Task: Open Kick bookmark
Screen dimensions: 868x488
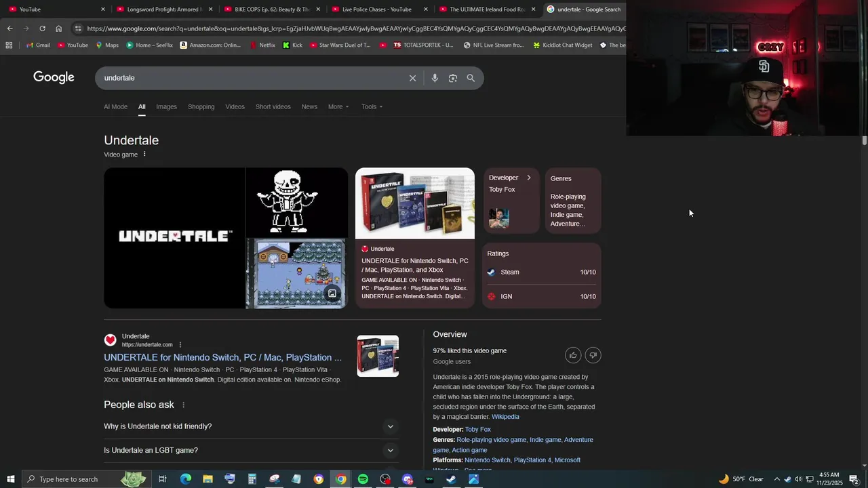Action: pos(292,45)
